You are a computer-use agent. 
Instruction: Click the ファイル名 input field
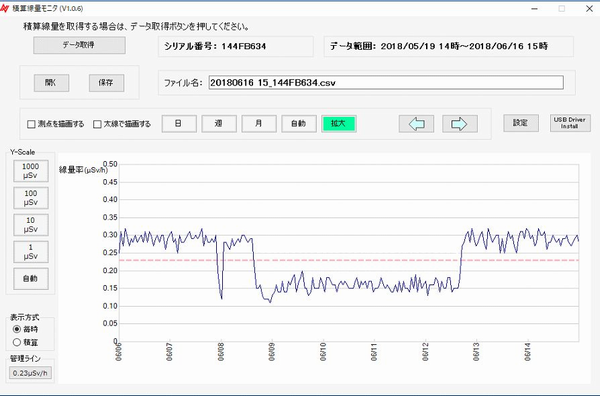(386, 83)
